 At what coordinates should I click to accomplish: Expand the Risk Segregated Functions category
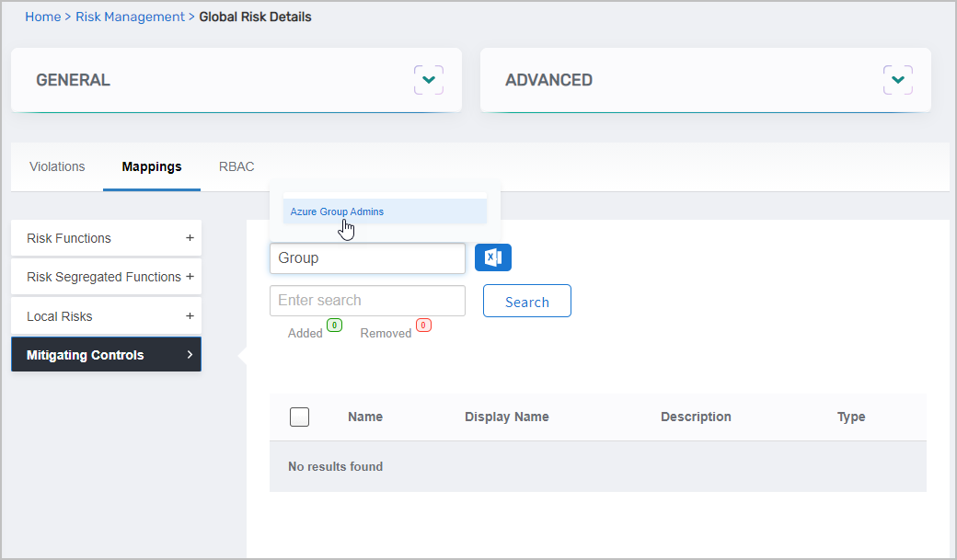(190, 276)
